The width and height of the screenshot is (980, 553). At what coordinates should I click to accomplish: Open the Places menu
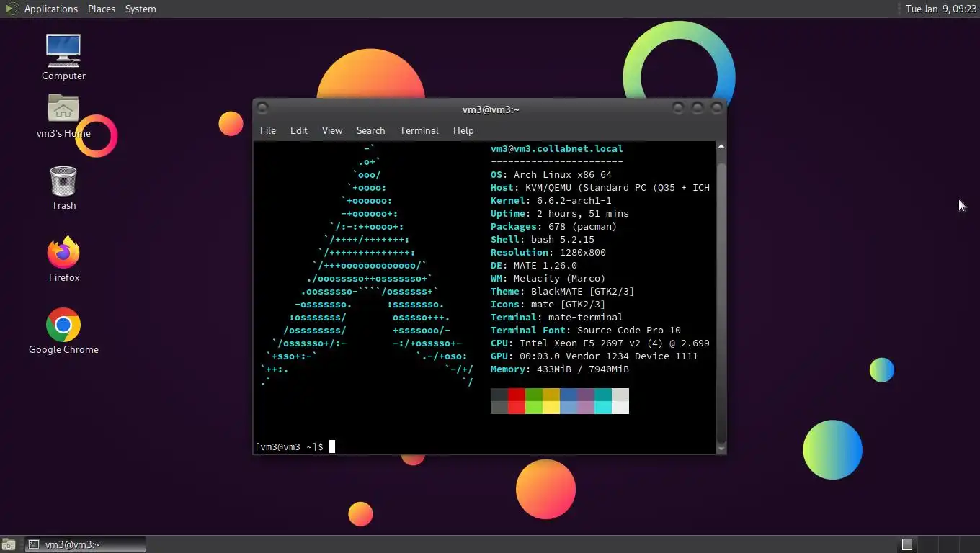102,9
